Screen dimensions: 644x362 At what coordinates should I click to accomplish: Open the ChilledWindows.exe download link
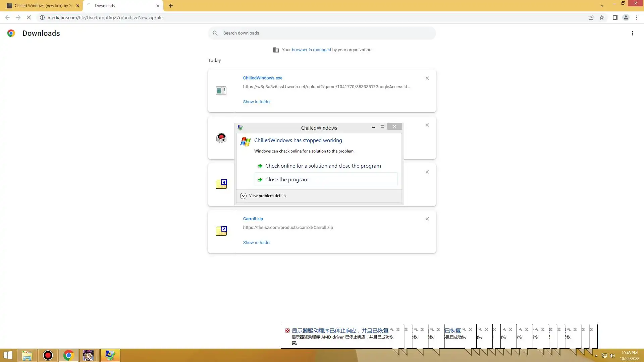(263, 78)
